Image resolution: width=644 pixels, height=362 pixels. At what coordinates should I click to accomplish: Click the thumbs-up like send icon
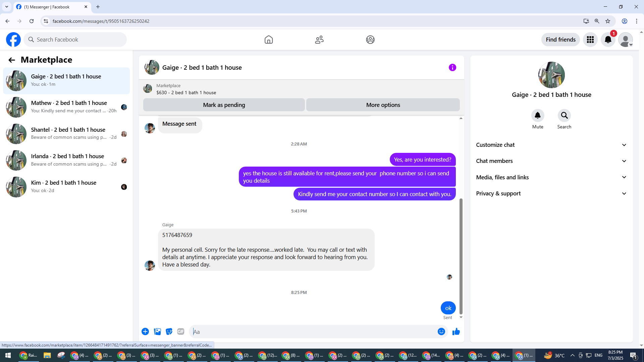coord(456,332)
